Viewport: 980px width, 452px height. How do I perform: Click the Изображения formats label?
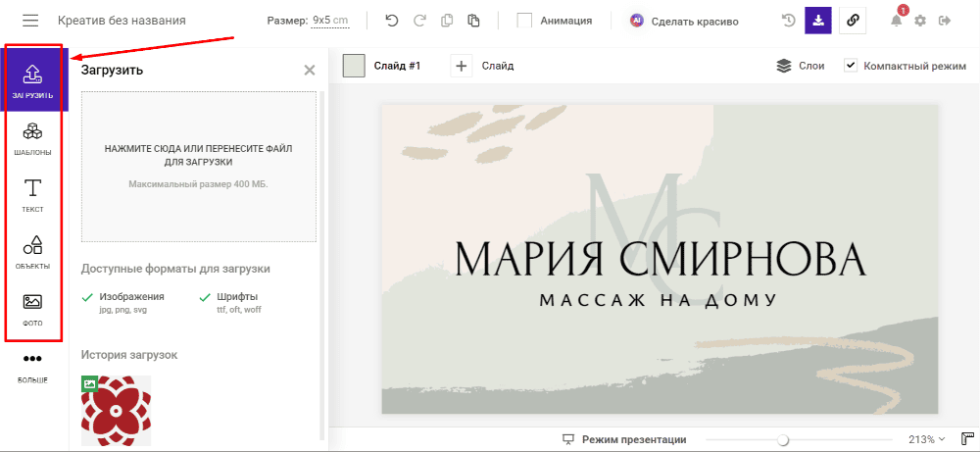click(132, 296)
